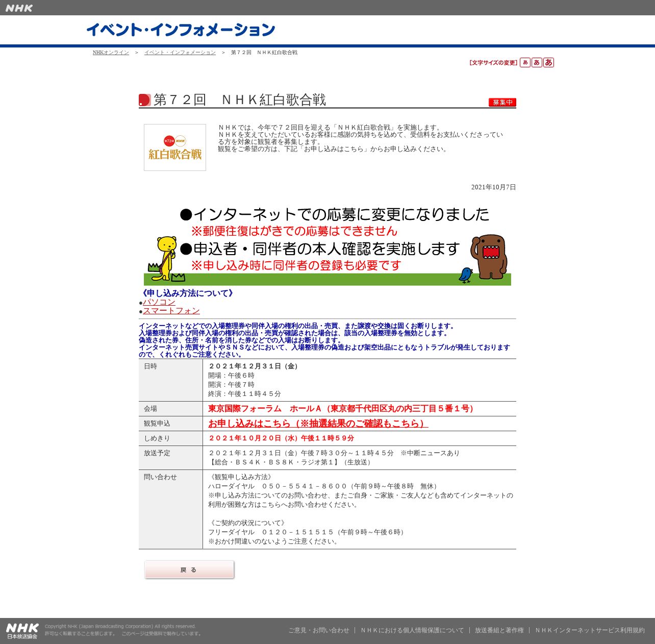
Task: Open the お申し込みはこちら application link
Action: click(x=318, y=424)
